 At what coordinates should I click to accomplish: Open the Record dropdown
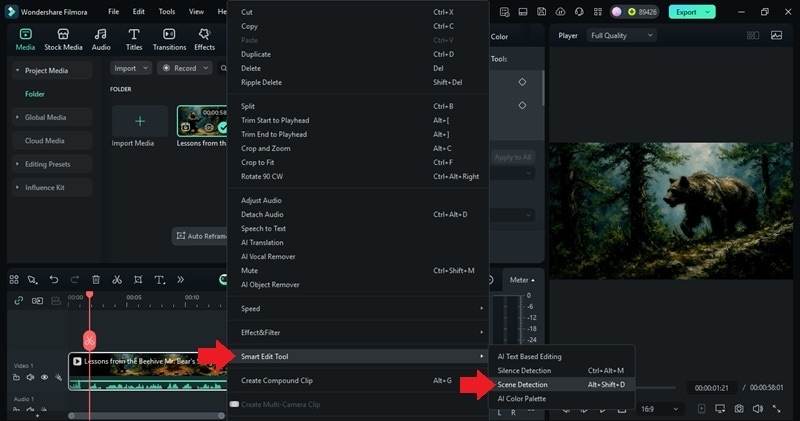point(184,68)
